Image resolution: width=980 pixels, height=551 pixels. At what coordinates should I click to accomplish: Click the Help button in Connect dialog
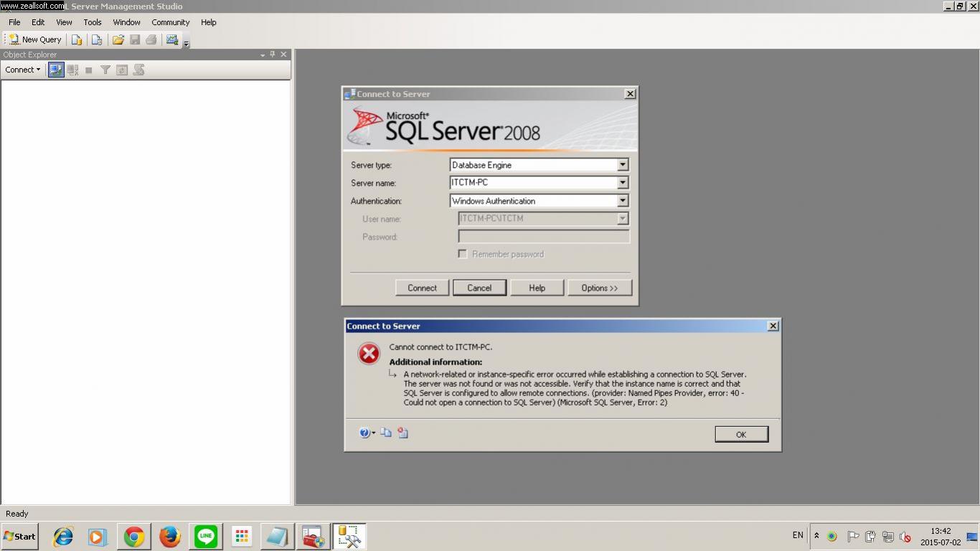[537, 288]
